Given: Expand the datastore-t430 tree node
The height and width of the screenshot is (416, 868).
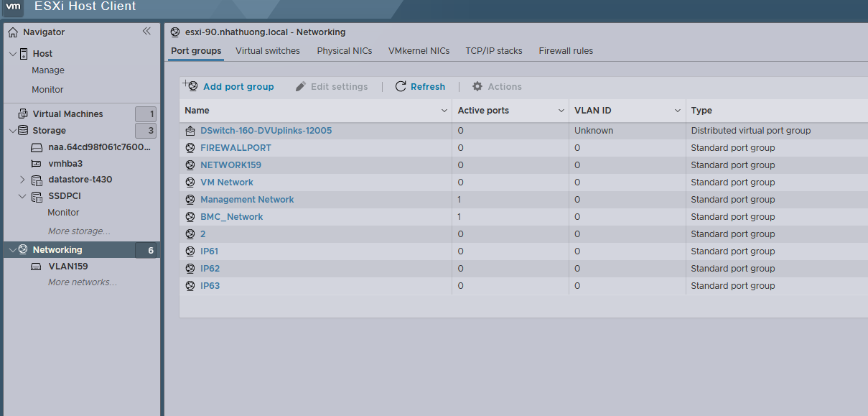Looking at the screenshot, I should [22, 180].
